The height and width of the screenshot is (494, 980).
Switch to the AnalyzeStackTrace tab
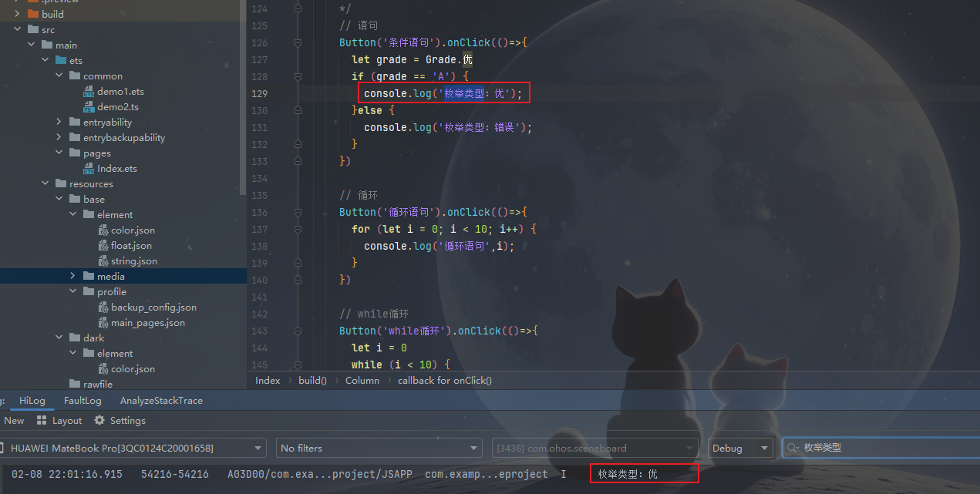point(161,401)
